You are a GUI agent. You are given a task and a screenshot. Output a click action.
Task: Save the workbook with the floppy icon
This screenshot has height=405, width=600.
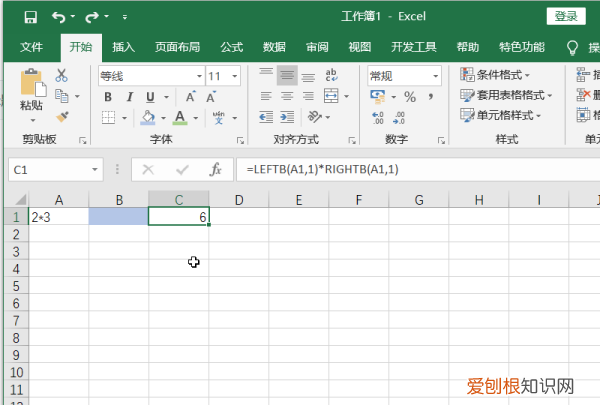(x=31, y=17)
